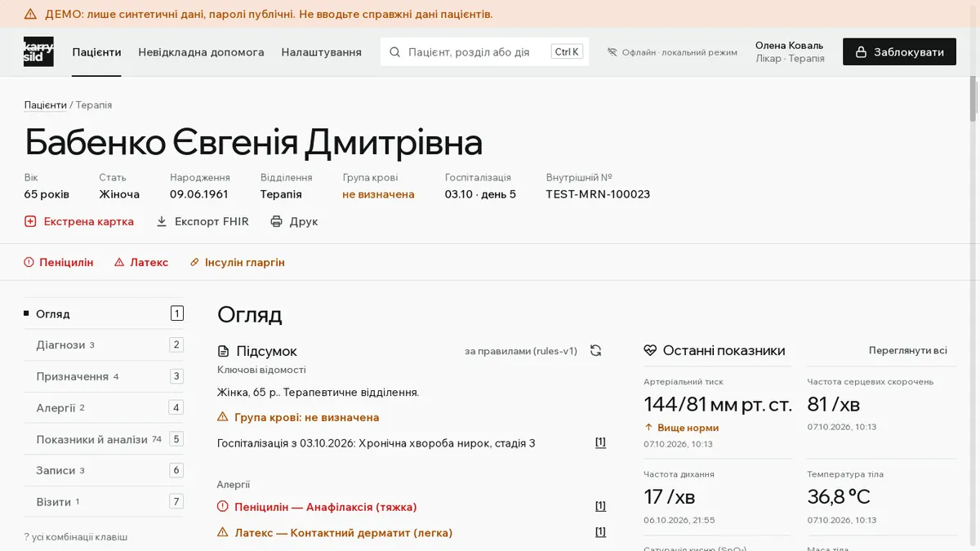Click the alert icon next to Пеніцилін — Анафілаксія
Viewport: 980px width, 551px height.
tap(223, 507)
